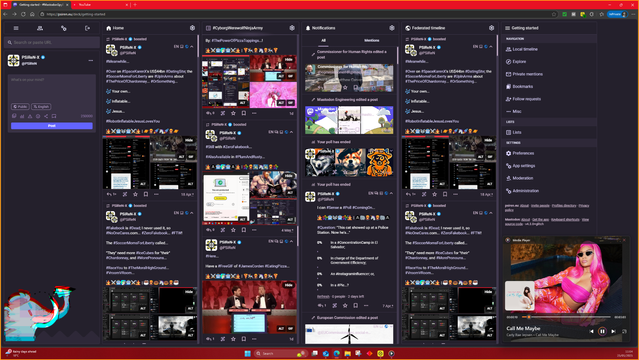The width and height of the screenshot is (639, 360).
Task: Hide media on first Federated timeline post
Action: (488, 140)
